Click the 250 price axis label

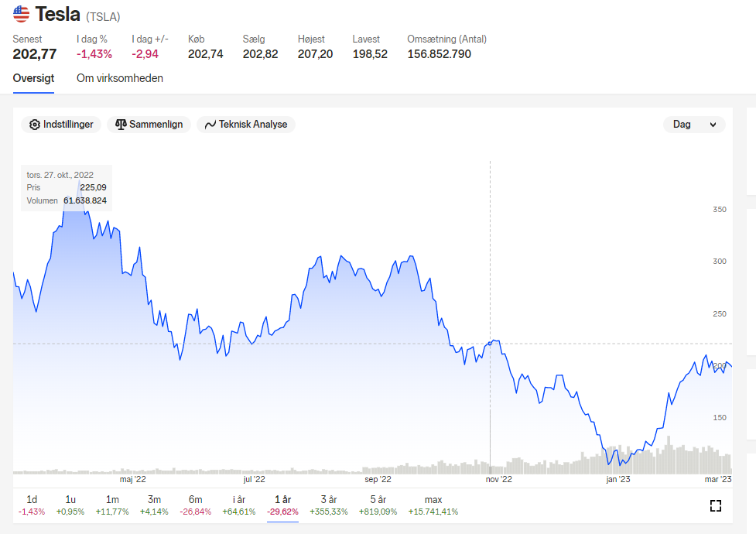[720, 313]
